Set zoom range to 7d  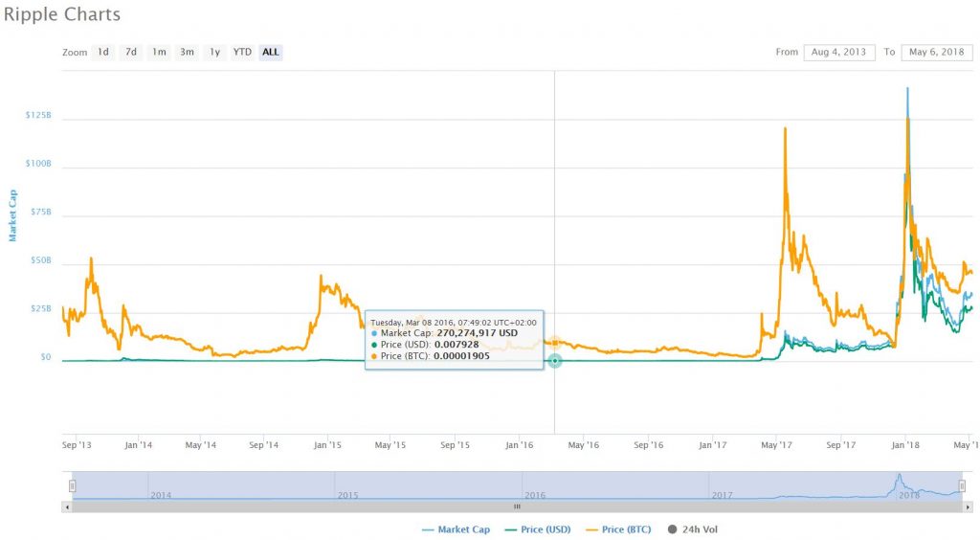click(x=130, y=52)
